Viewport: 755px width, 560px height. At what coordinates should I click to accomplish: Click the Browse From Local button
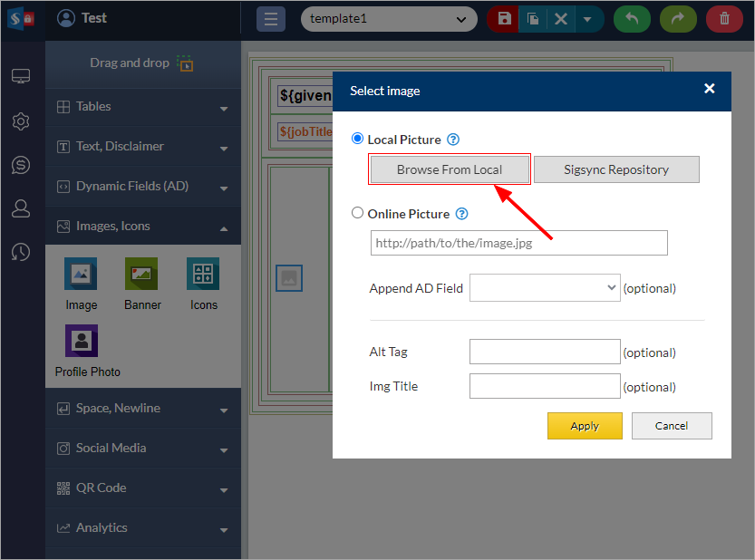450,169
